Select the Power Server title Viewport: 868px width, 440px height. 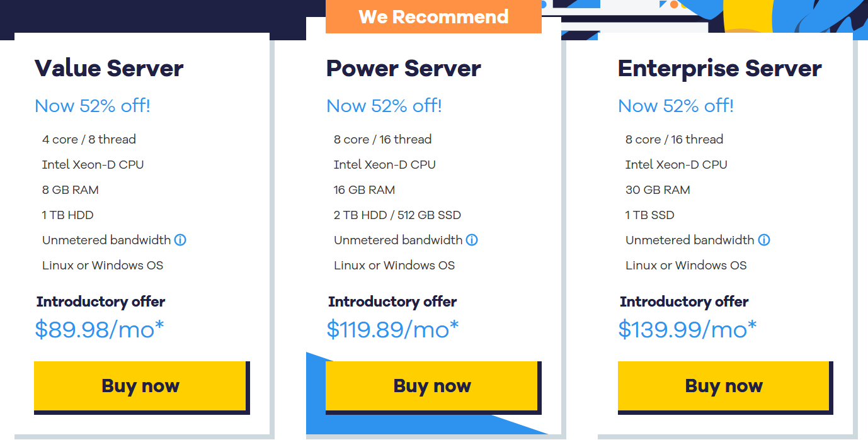[404, 68]
